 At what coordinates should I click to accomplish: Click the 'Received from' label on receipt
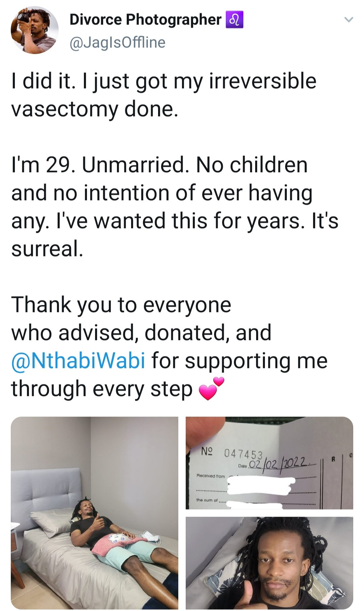(x=211, y=476)
